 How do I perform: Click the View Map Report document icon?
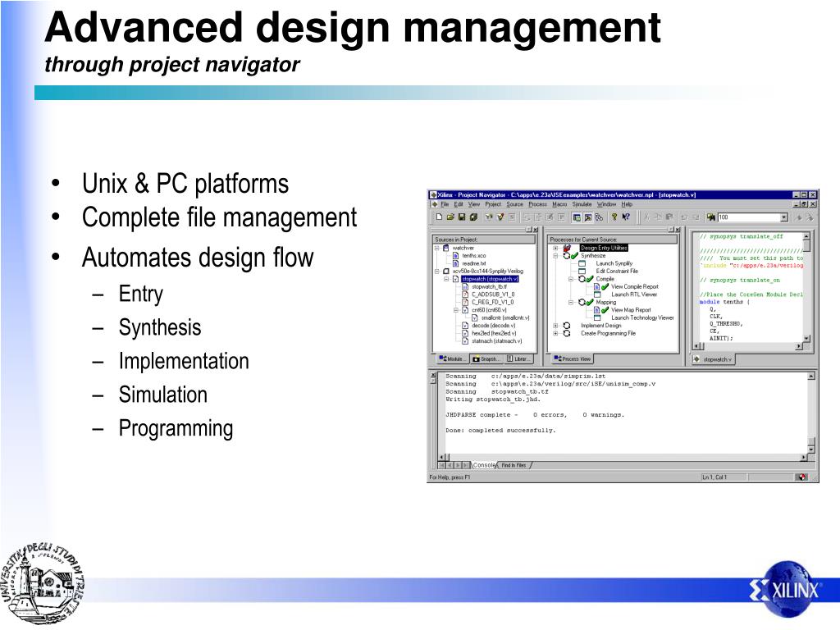(597, 309)
